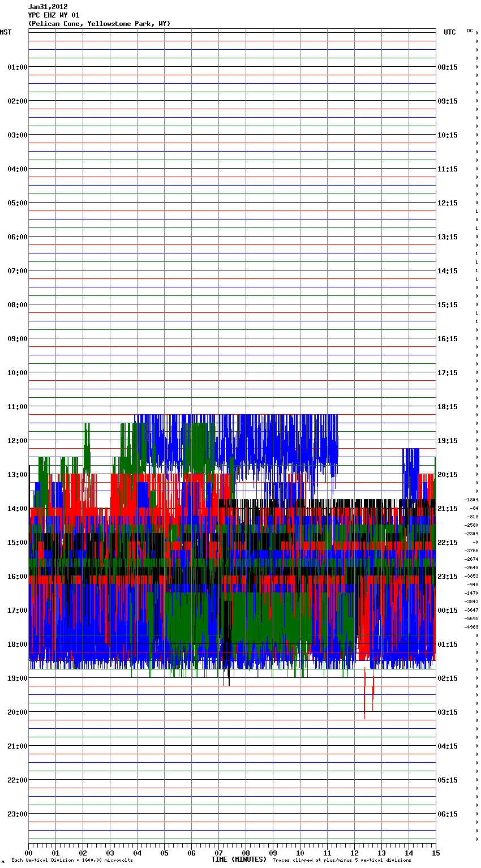
Task: Click minute label "12" on bottom axis
Action: pyautogui.click(x=354, y=853)
